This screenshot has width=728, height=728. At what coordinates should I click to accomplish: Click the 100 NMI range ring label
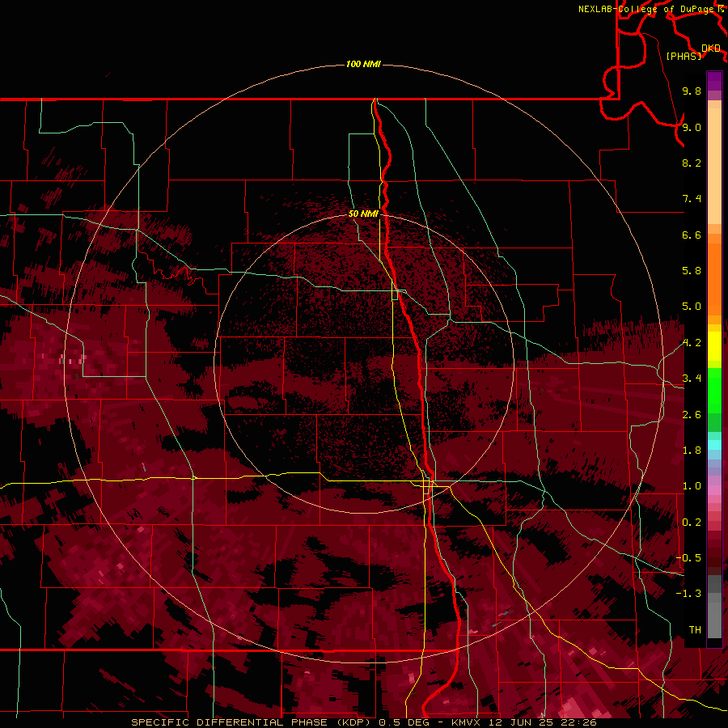(363, 64)
